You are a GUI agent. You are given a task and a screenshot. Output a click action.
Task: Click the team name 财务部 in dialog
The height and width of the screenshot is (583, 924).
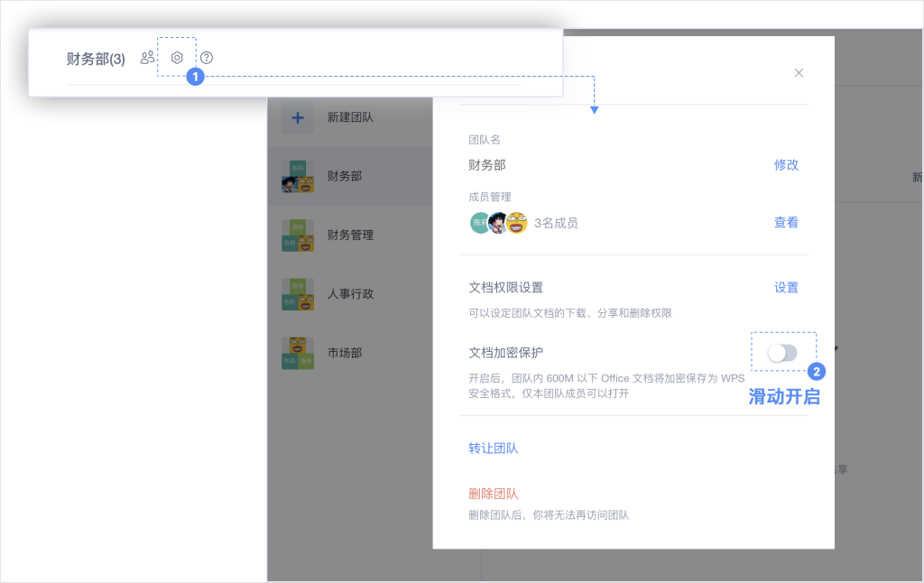click(486, 165)
